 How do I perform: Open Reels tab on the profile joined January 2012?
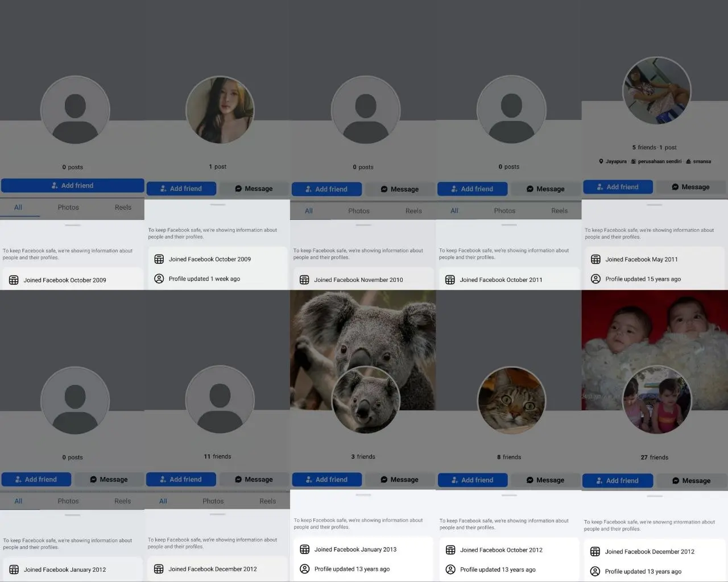pyautogui.click(x=123, y=501)
